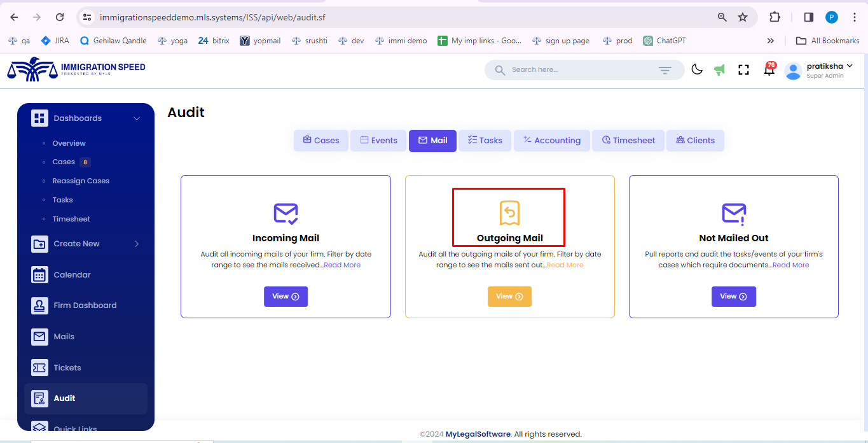868x443 pixels.
Task: Bookmark this page with star icon
Action: (x=743, y=17)
